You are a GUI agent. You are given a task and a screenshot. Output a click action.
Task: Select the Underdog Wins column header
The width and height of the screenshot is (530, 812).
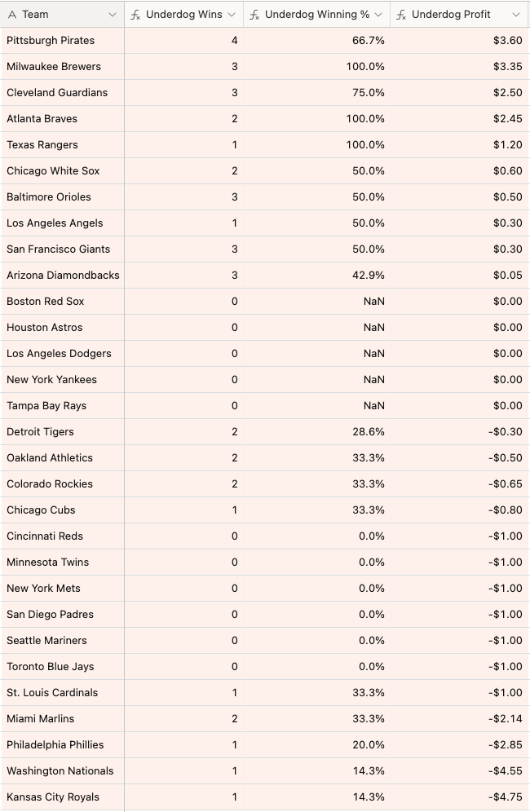coord(183,15)
